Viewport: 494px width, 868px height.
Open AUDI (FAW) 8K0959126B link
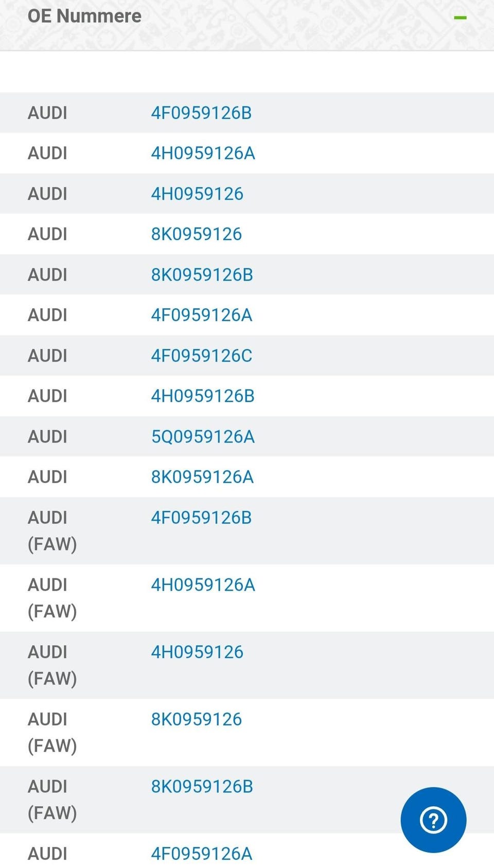pos(202,786)
